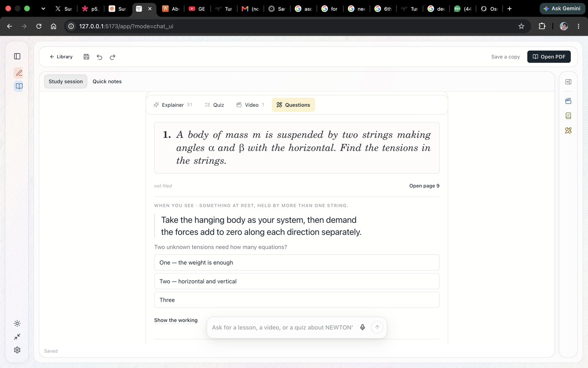This screenshot has height=368, width=588.
Task: Click the browser address bar URL
Action: point(126,26)
